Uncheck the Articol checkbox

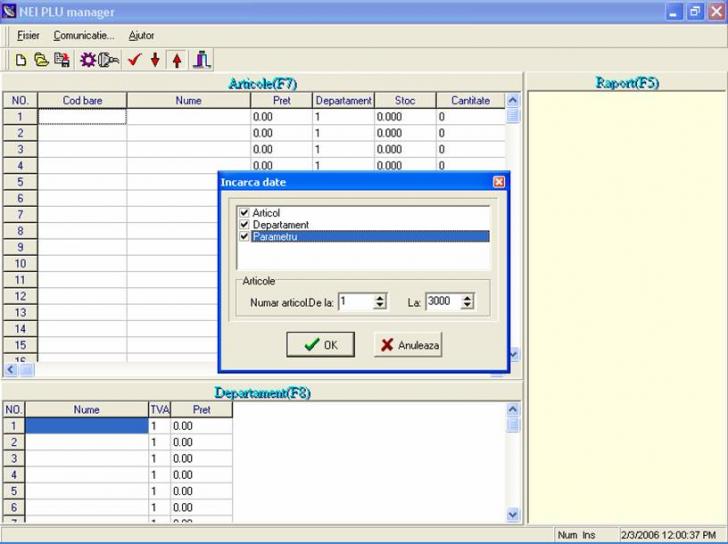(x=245, y=213)
